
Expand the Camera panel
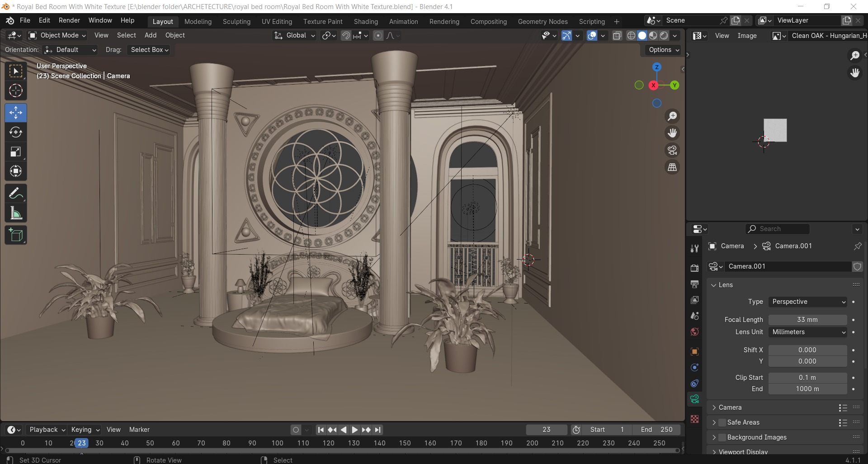coord(730,407)
